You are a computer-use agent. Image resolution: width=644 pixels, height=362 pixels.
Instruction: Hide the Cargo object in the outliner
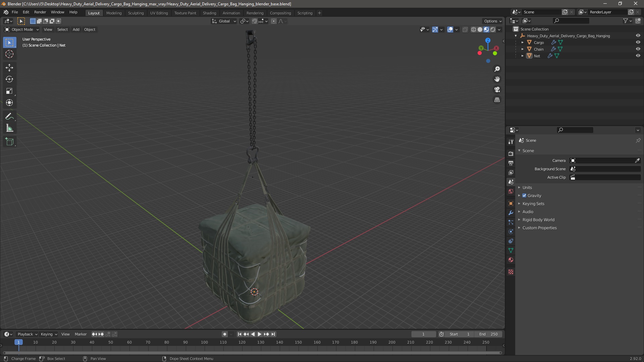click(x=638, y=42)
